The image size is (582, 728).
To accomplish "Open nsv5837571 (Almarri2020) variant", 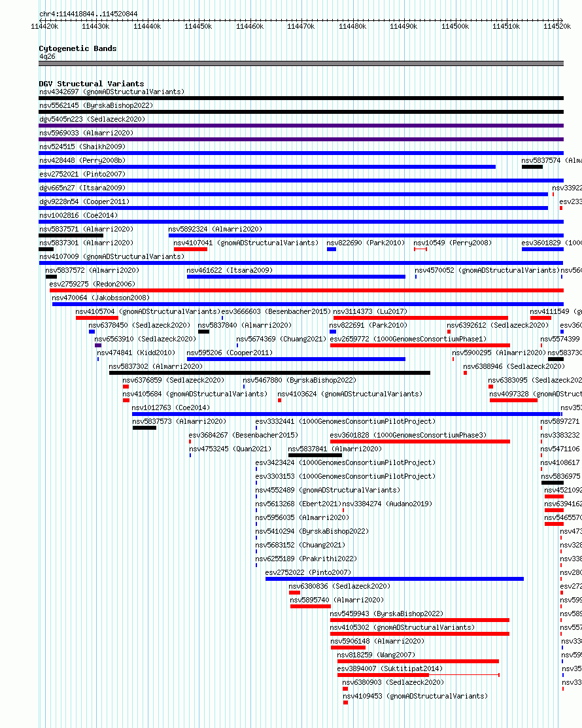I will 86,230.
